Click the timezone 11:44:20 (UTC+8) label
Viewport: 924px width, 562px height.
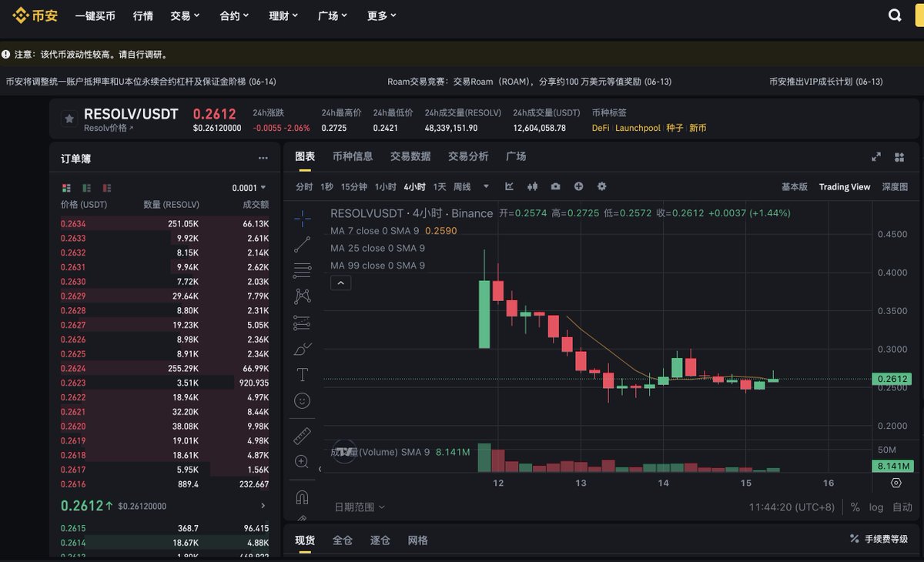click(792, 507)
